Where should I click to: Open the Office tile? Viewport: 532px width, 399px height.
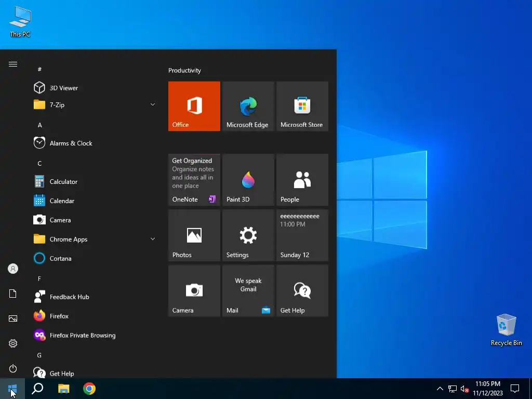pos(194,106)
